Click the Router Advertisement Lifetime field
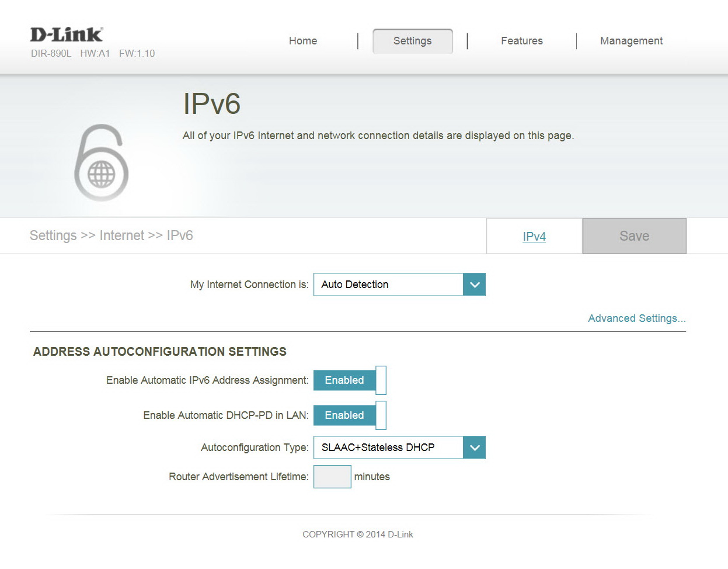This screenshot has height=569, width=728. point(332,477)
